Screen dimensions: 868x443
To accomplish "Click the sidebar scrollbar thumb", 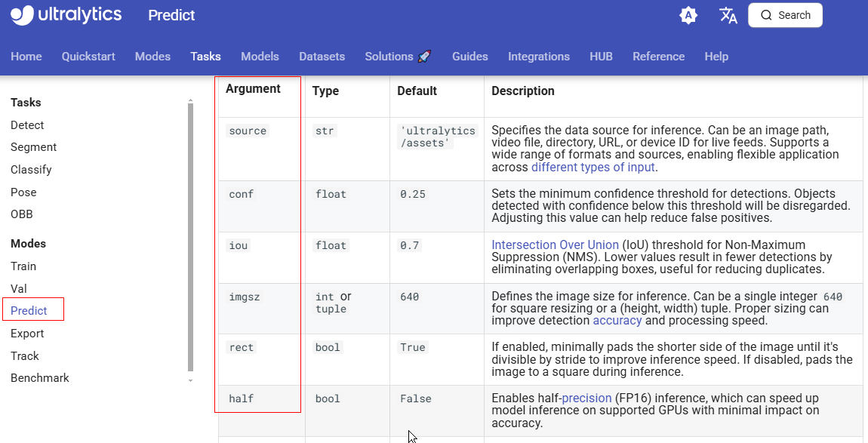I will coord(190,237).
